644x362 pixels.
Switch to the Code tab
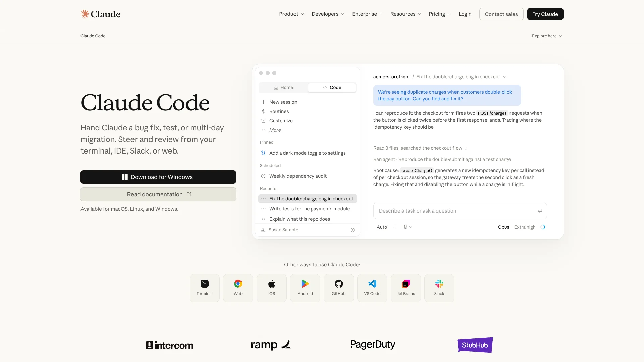332,87
